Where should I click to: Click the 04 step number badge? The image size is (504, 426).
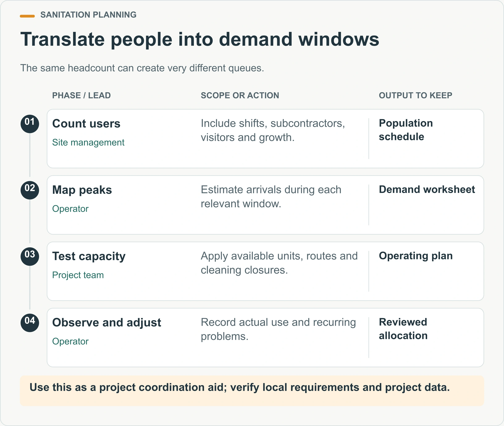click(x=30, y=323)
